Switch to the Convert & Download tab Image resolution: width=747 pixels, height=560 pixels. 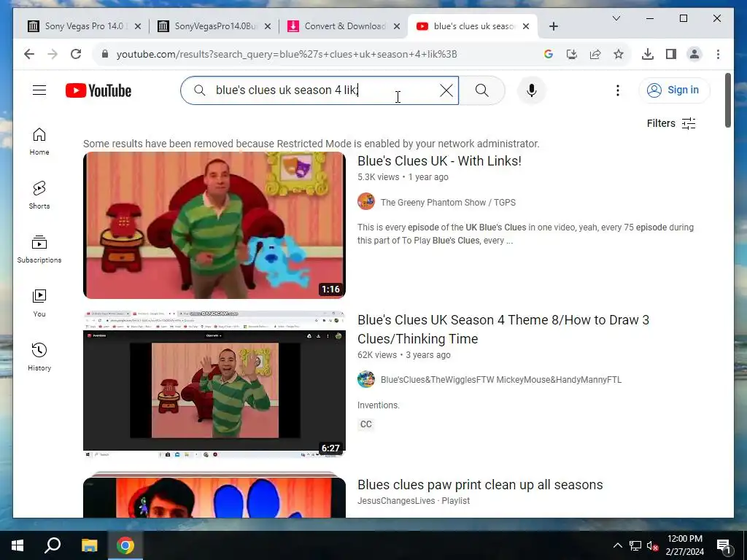tap(344, 26)
